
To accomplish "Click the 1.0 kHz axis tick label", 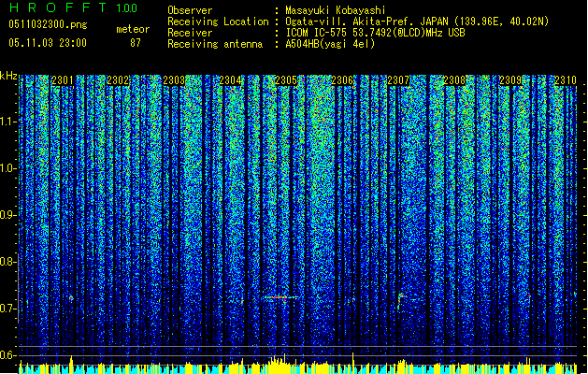I will (8, 168).
